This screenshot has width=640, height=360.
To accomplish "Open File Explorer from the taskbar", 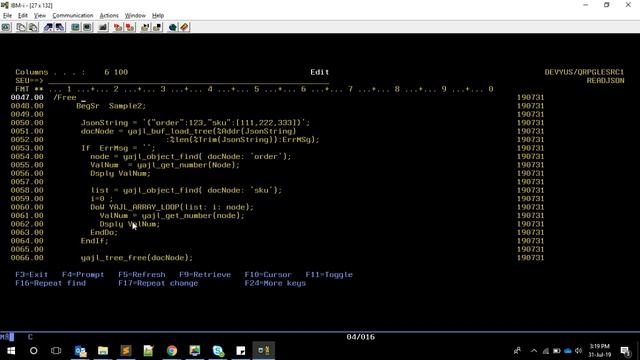I will (103, 351).
